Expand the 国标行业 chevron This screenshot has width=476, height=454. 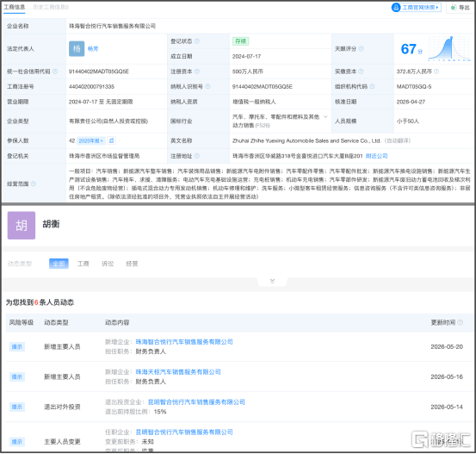[325, 116]
